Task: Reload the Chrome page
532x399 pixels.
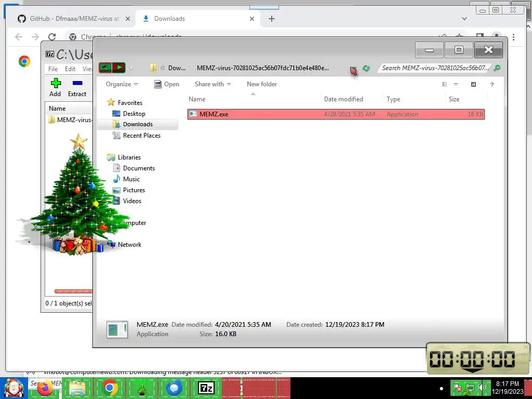Action: 52,37
